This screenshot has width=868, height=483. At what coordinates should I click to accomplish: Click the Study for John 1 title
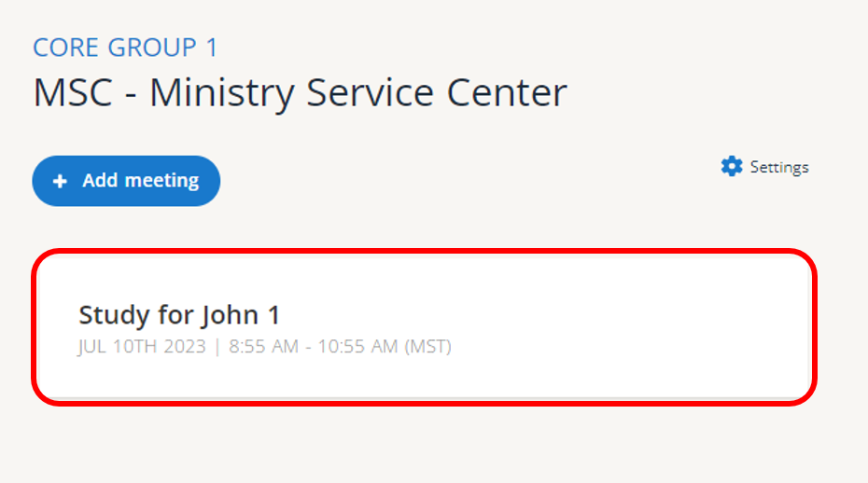pos(179,314)
